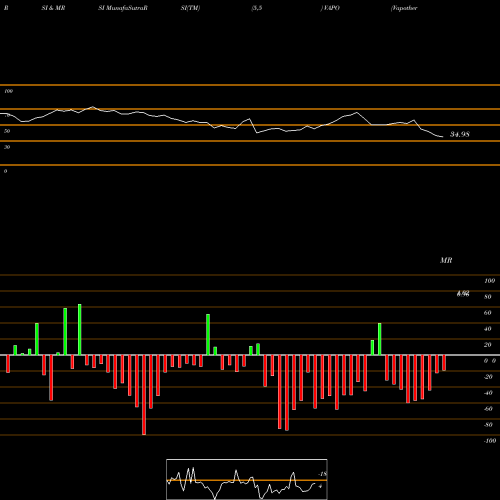Click the tallest green bar in MR histogram

coord(80,329)
